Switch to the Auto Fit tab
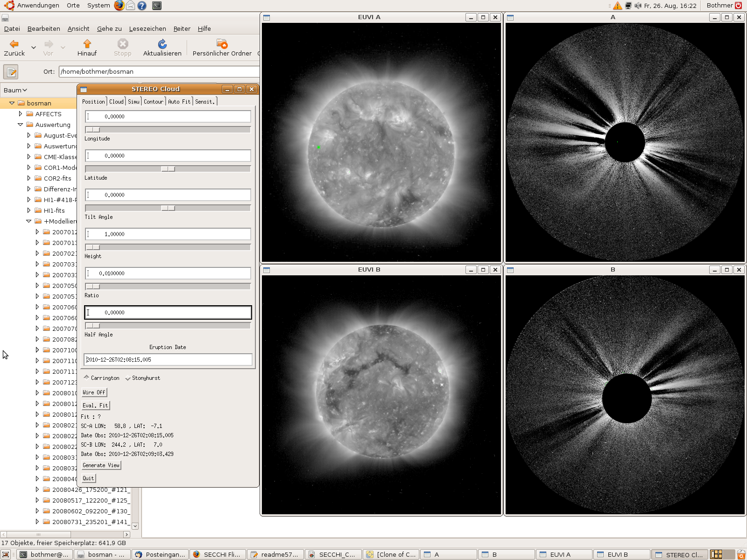This screenshot has width=747, height=560. (179, 101)
